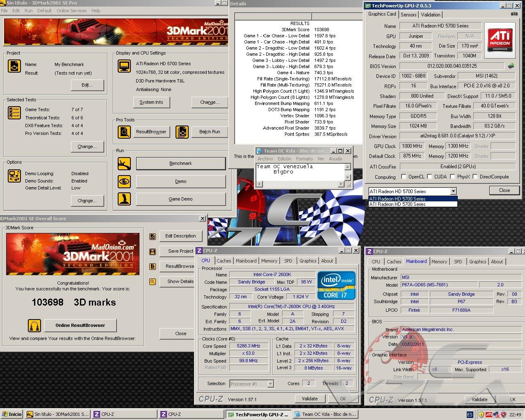Image resolution: width=525 pixels, height=420 pixels.
Task: Toggle the PhysX checkbox in GPU-Z
Action: (x=452, y=177)
